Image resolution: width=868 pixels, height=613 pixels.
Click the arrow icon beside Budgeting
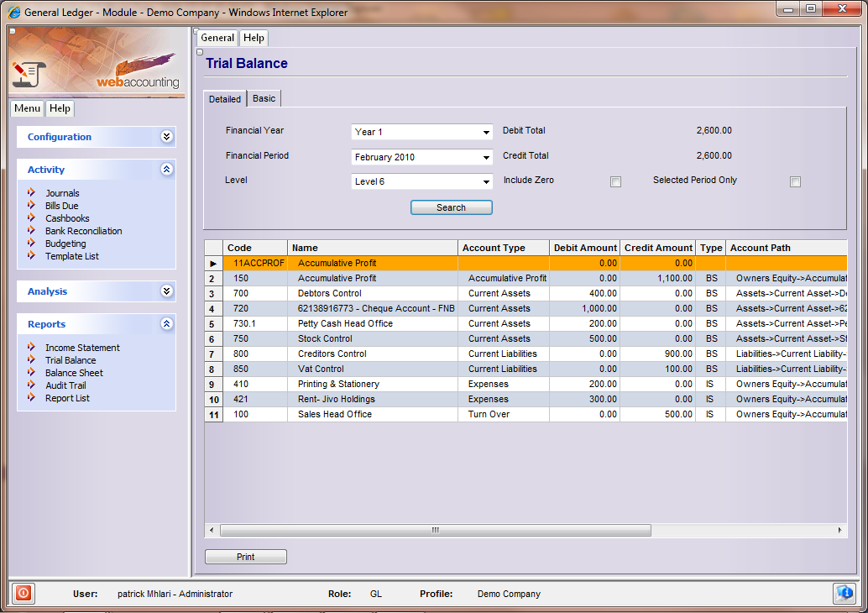point(32,244)
